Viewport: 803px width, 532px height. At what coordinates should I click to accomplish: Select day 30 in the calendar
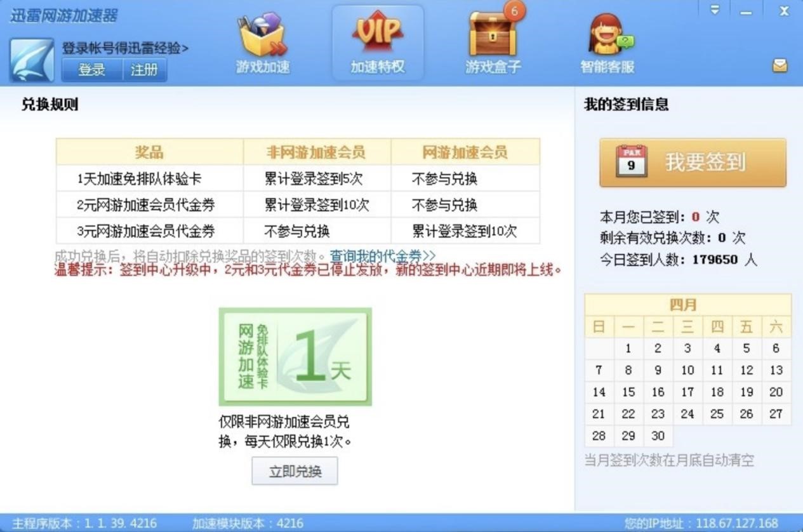tap(658, 436)
